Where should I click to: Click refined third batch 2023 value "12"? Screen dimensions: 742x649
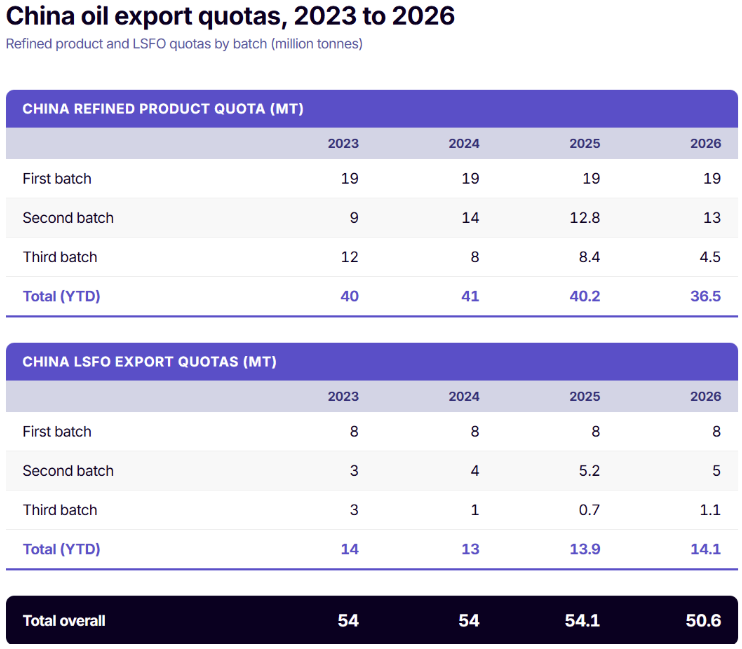(x=350, y=257)
